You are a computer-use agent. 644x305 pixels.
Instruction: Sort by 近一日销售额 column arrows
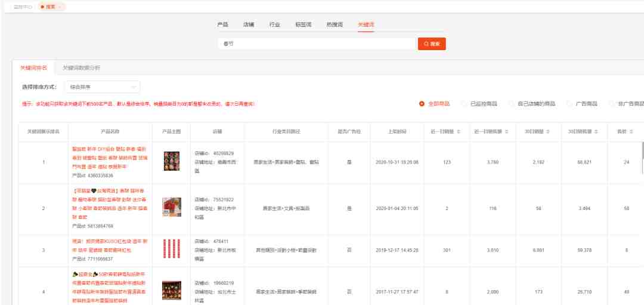pos(506,132)
